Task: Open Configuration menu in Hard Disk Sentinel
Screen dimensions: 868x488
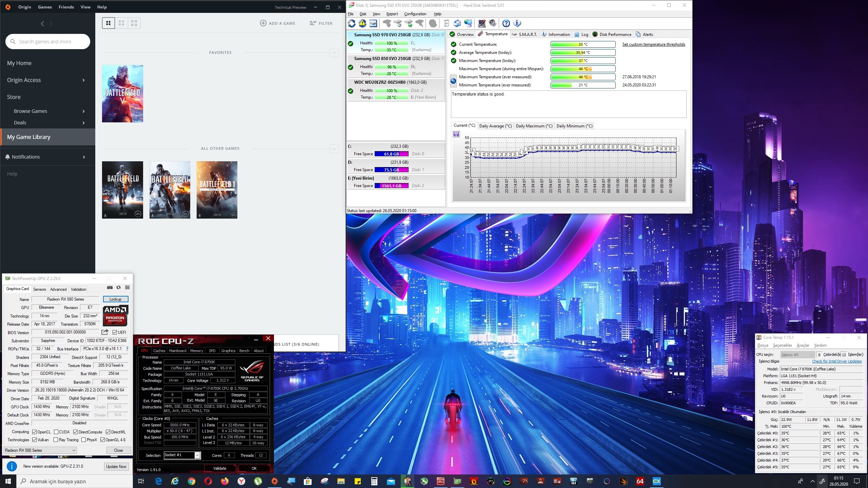Action: coord(415,14)
